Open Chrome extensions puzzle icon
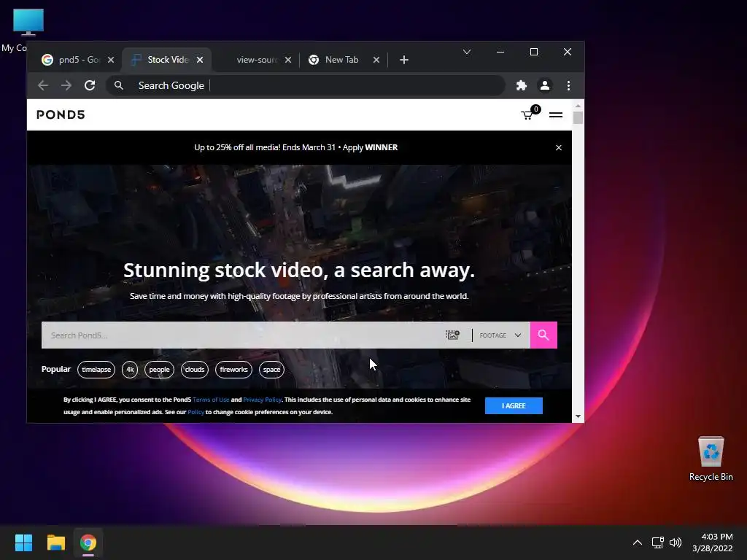 pyautogui.click(x=522, y=85)
